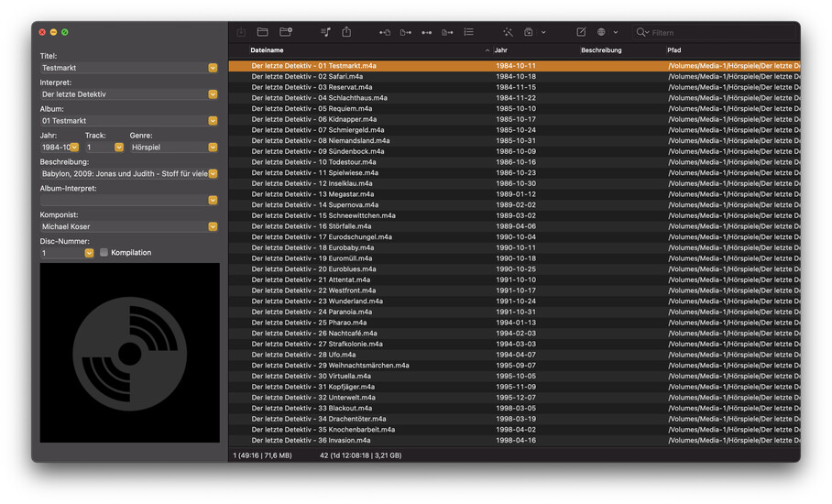
Task: Select row 03 Reservat.m4a
Action: coord(514,87)
